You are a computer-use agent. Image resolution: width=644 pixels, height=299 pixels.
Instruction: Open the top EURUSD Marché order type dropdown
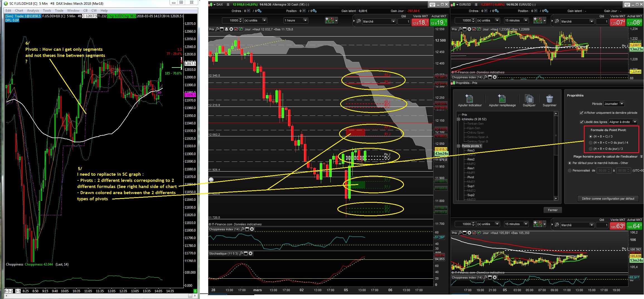pos(577,21)
